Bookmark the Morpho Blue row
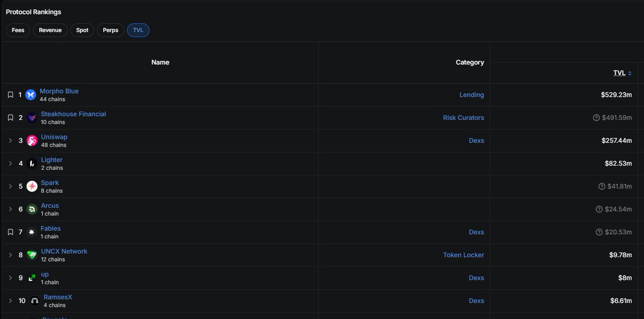The height and width of the screenshot is (319, 644). coord(10,95)
